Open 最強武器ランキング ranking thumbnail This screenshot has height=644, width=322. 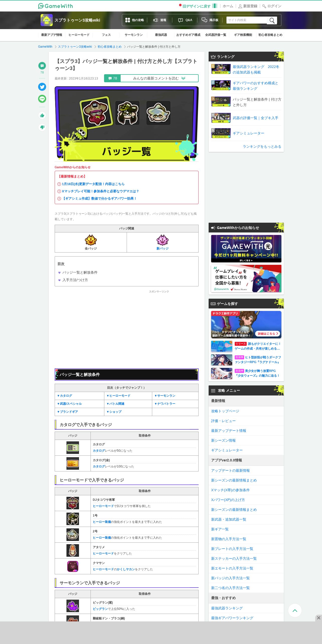click(221, 69)
